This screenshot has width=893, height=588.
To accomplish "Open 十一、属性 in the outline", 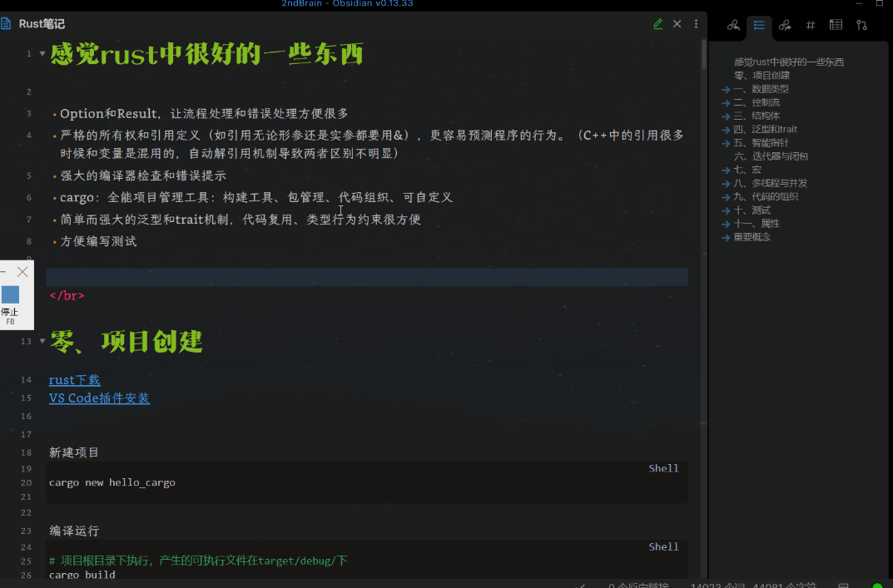I will tap(757, 224).
